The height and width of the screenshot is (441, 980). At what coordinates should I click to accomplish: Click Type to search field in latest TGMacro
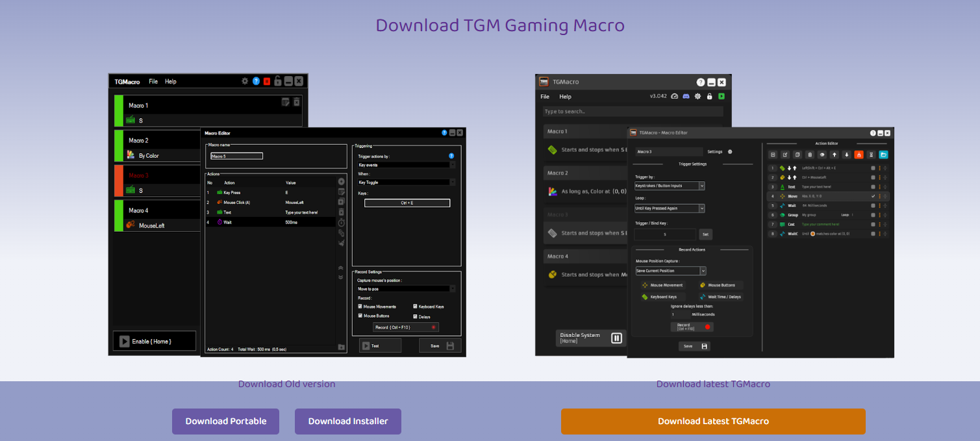(633, 112)
